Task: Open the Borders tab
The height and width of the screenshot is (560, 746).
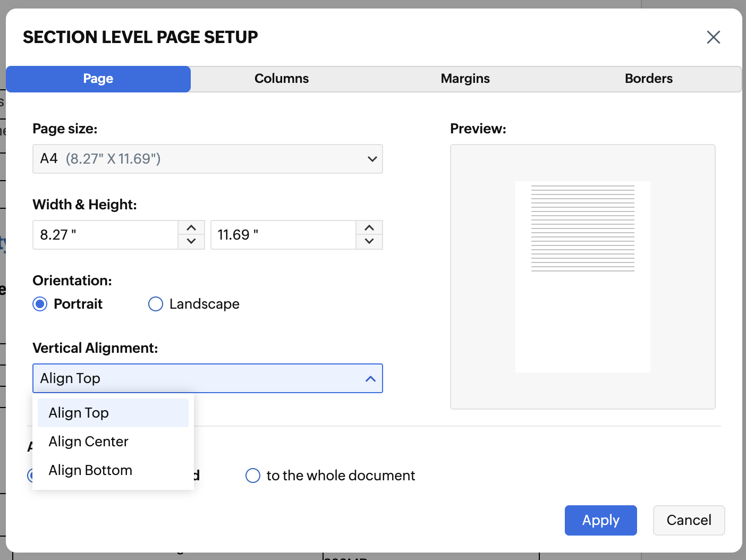Action: coord(648,79)
